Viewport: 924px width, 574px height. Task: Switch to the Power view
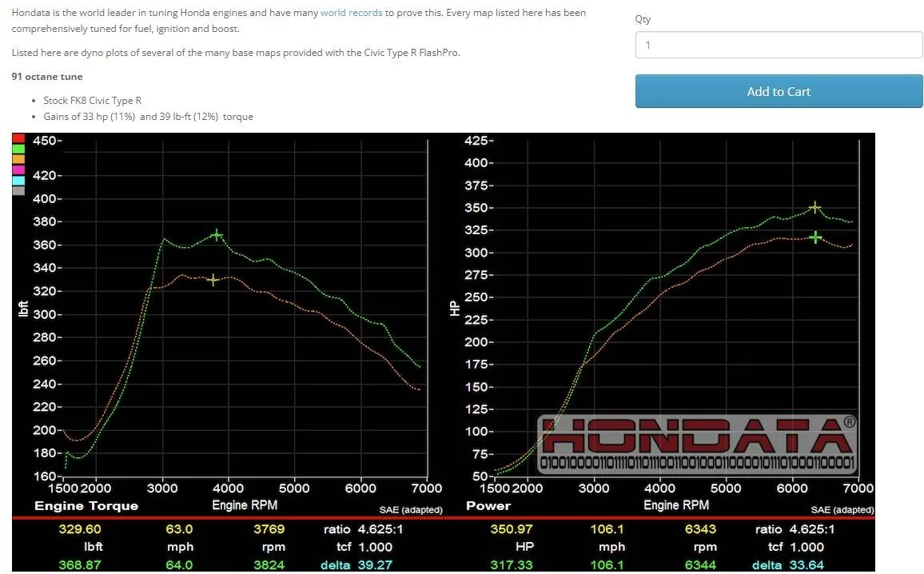[x=488, y=505]
